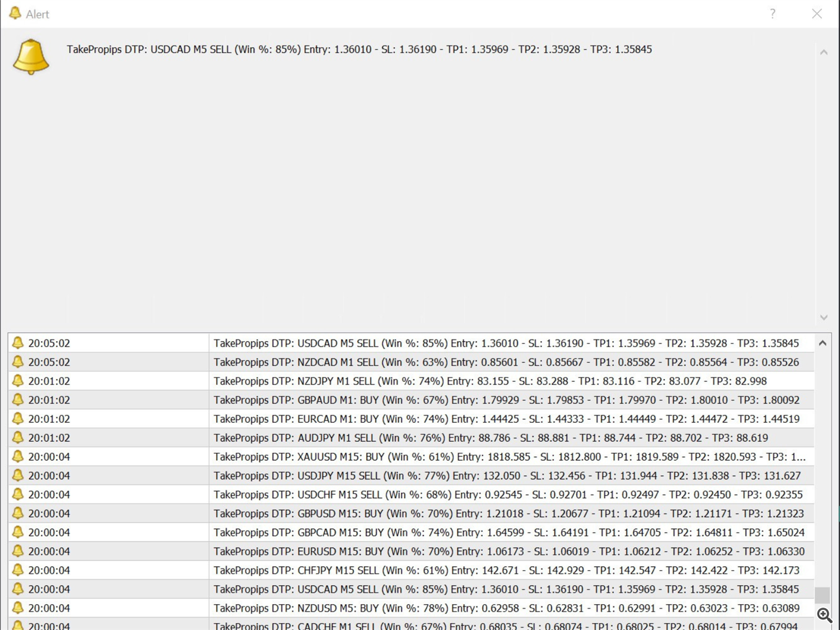The height and width of the screenshot is (630, 840).
Task: Click the small bell icon in the Alert title bar
Action: click(x=15, y=13)
